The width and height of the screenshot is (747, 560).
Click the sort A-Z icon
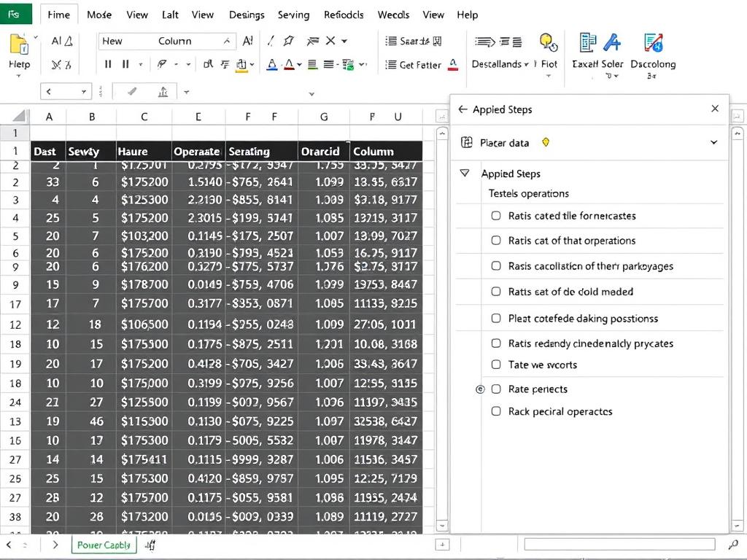tap(247, 41)
